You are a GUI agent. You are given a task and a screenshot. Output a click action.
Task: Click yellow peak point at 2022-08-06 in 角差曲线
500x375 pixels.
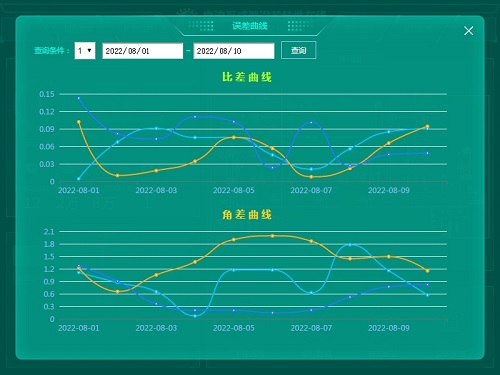273,236
